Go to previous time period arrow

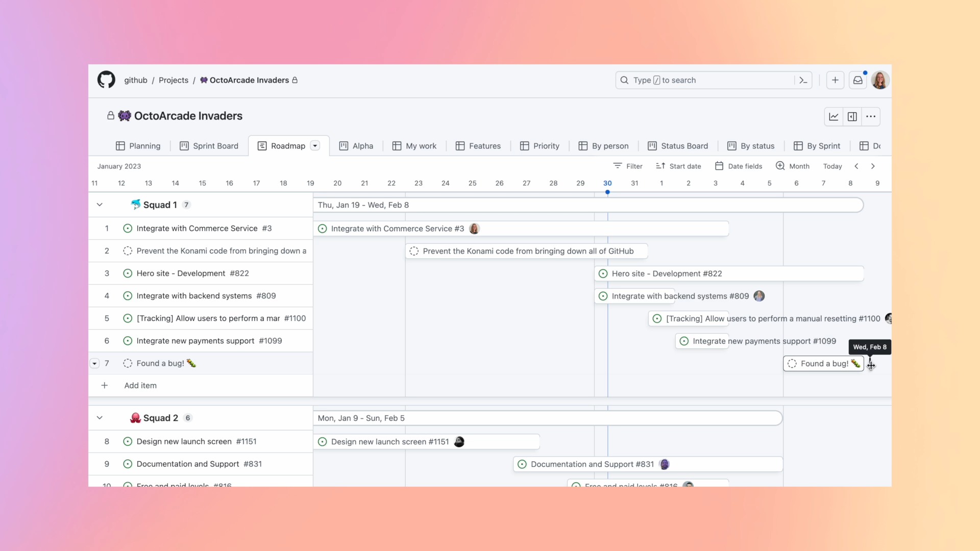pyautogui.click(x=856, y=166)
